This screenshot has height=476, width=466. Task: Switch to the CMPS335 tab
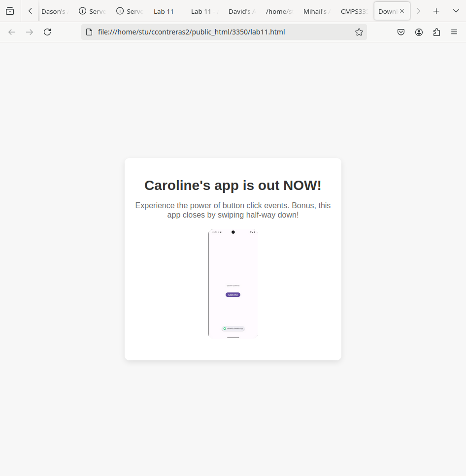pos(354,11)
